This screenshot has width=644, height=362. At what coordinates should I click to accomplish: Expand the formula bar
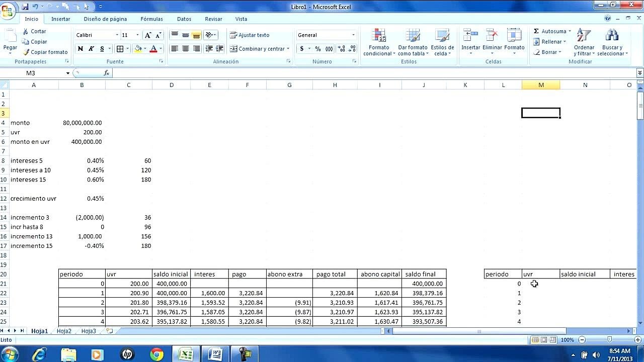[640, 73]
